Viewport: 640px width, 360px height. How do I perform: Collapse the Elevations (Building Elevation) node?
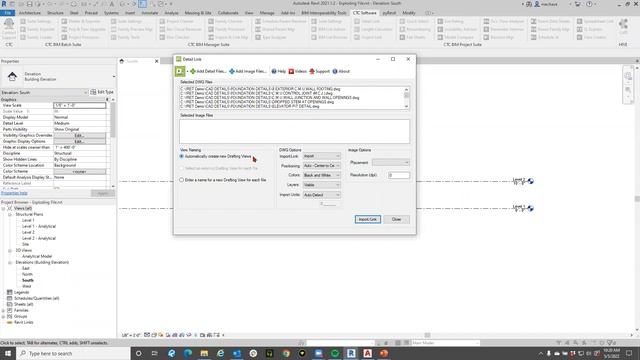point(10,262)
